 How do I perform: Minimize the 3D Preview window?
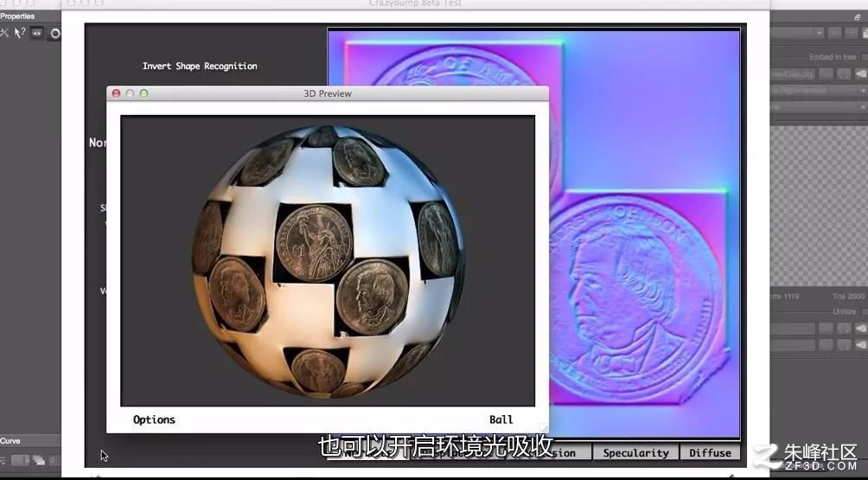(x=130, y=93)
